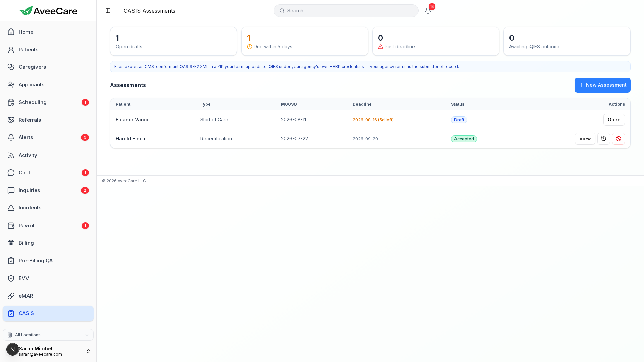
Task: Click M0090 date 2026-07-22
Action: [x=294, y=139]
